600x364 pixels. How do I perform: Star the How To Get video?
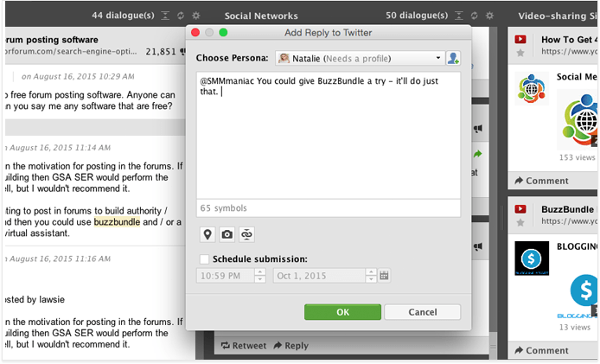pos(520,53)
